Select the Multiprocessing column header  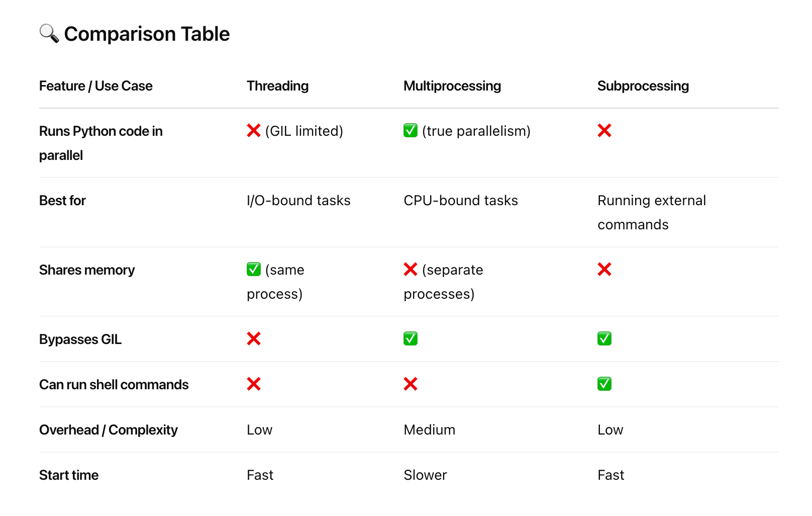pos(452,86)
